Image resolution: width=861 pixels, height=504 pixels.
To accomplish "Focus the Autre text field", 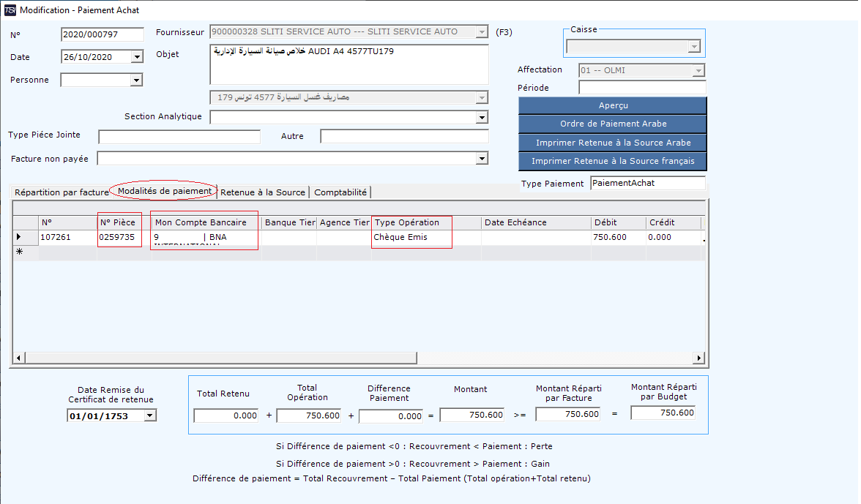I will point(404,137).
